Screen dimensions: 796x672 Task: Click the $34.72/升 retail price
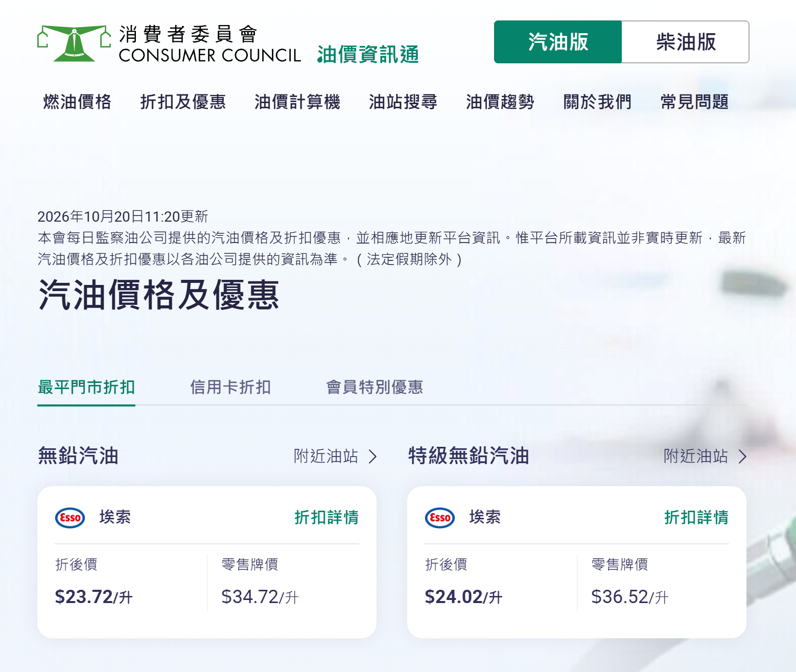(260, 596)
